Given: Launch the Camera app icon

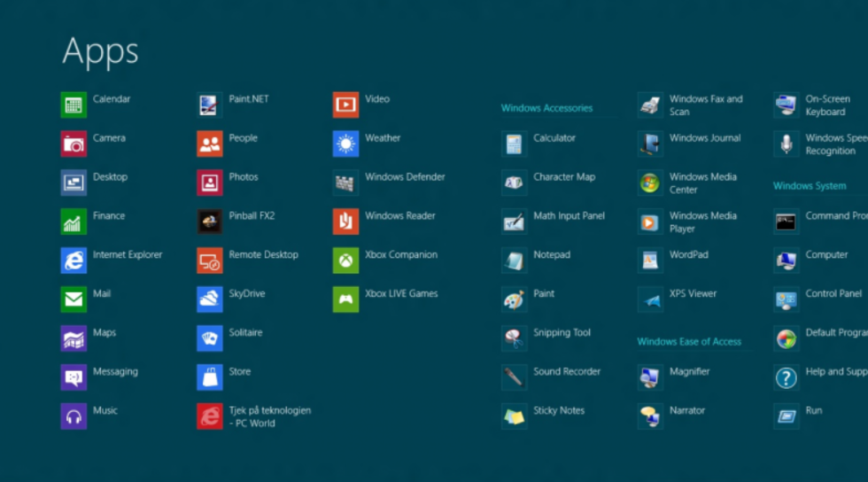Looking at the screenshot, I should tap(74, 144).
